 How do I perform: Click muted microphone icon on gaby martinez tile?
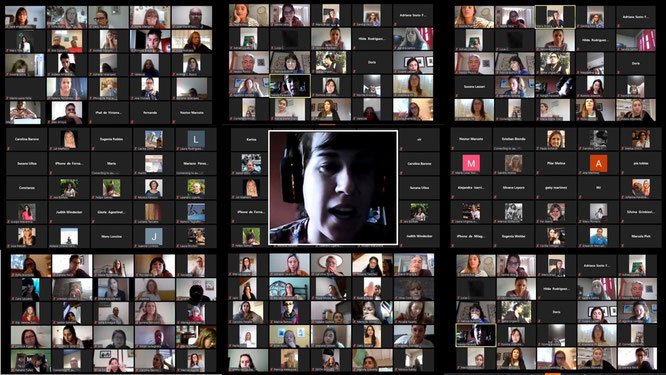(538, 197)
